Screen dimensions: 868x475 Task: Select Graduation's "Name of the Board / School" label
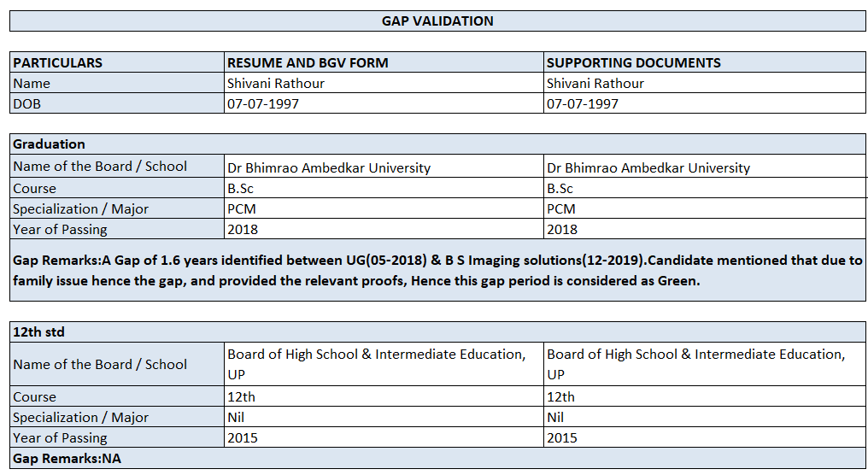click(117, 166)
